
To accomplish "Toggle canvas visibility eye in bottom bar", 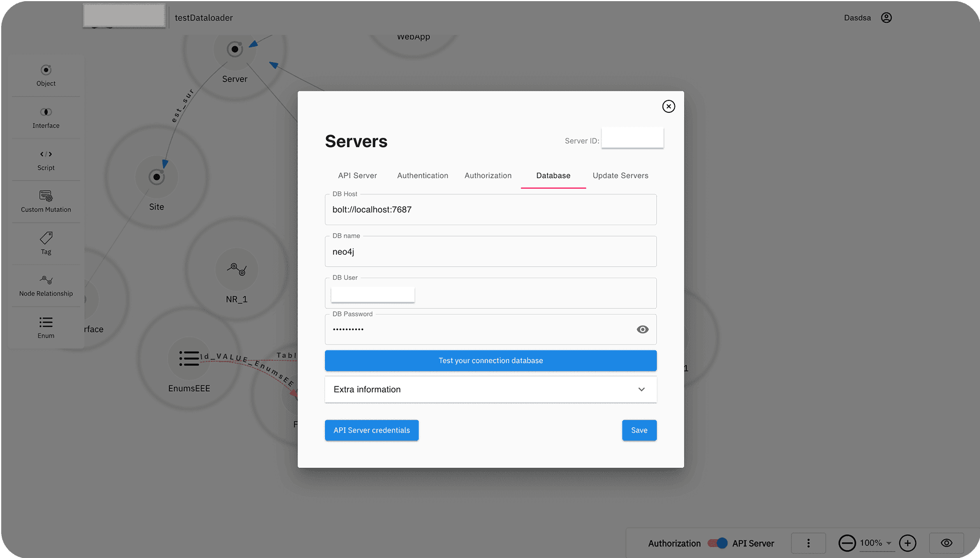I will point(946,543).
